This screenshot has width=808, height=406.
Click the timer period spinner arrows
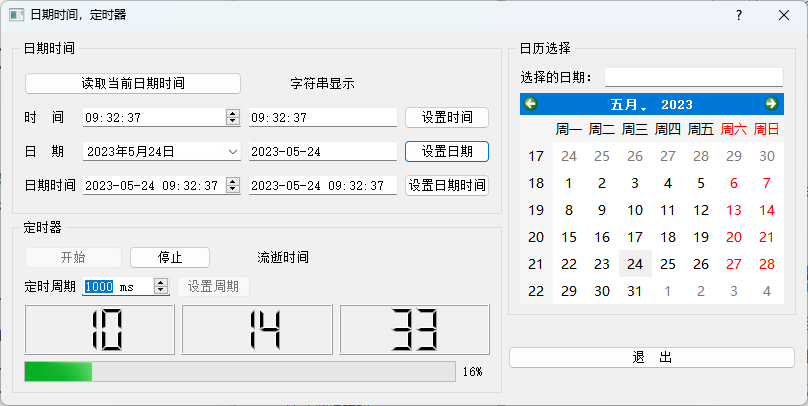(x=160, y=287)
